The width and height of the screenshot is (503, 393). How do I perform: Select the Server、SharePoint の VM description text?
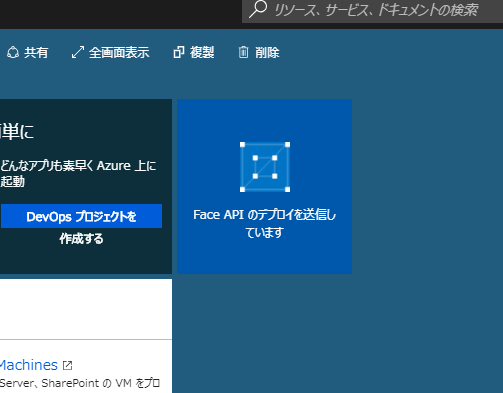point(80,383)
